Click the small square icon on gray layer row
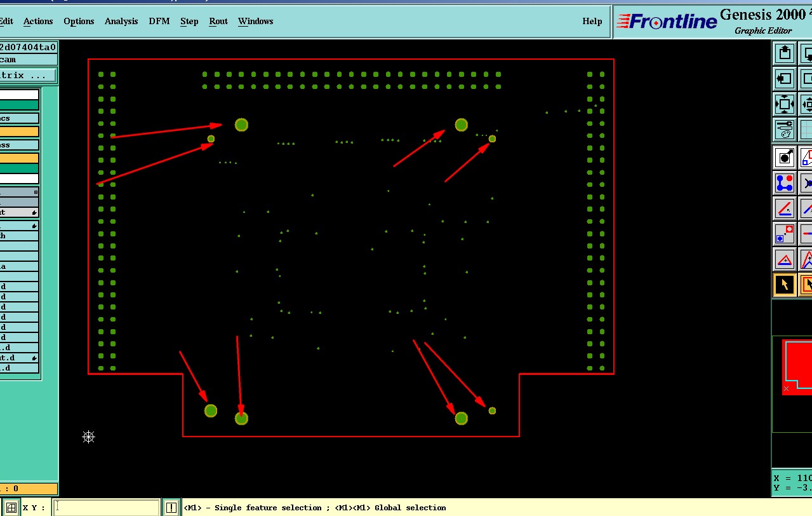This screenshot has width=812, height=516. pos(36,192)
